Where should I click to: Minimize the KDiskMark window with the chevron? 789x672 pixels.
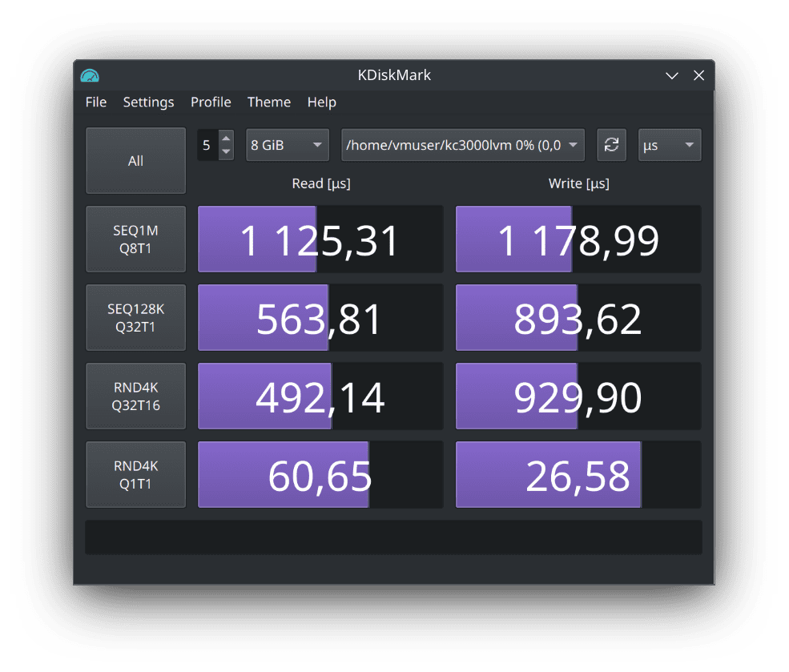tap(672, 75)
